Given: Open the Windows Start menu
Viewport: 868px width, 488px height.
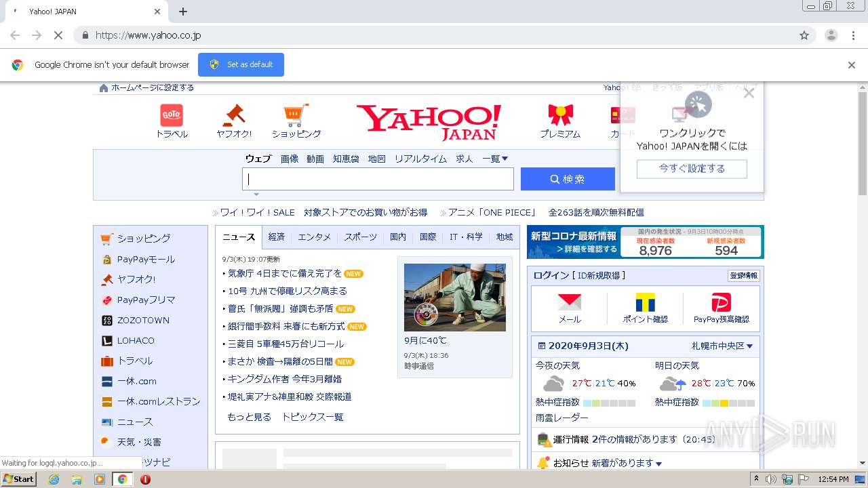Looking at the screenshot, I should click(18, 479).
